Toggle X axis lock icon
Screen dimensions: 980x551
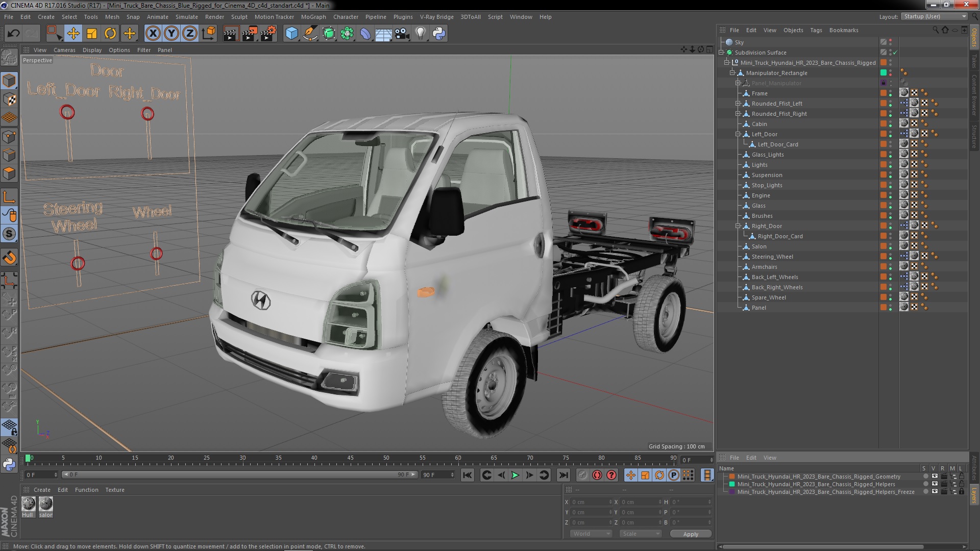click(153, 34)
